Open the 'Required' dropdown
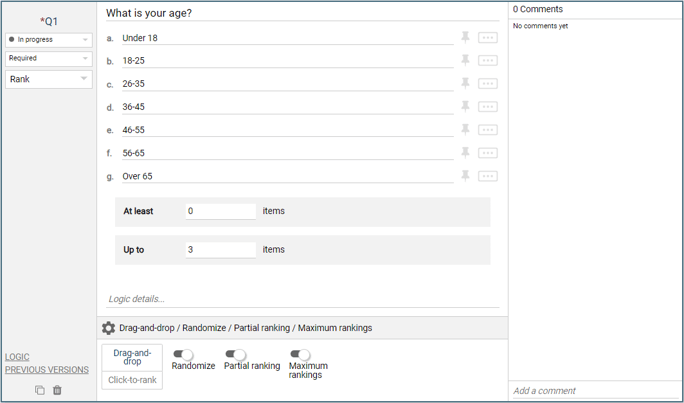684x403 pixels. tap(49, 58)
